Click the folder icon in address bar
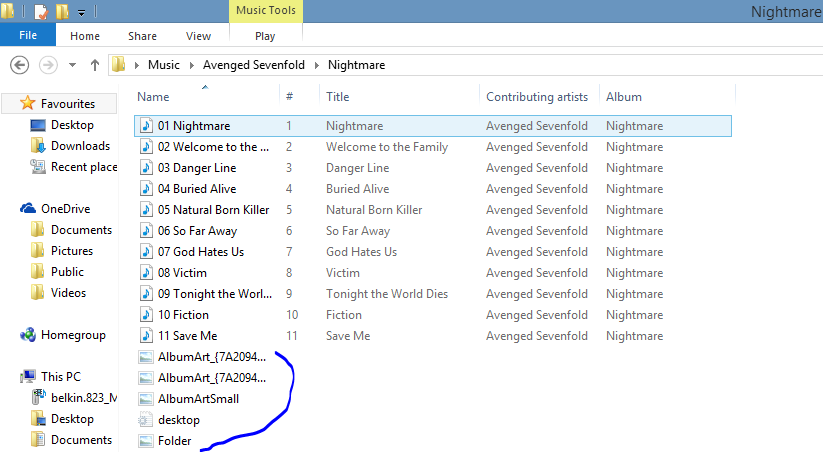The width and height of the screenshot is (823, 452). (119, 65)
